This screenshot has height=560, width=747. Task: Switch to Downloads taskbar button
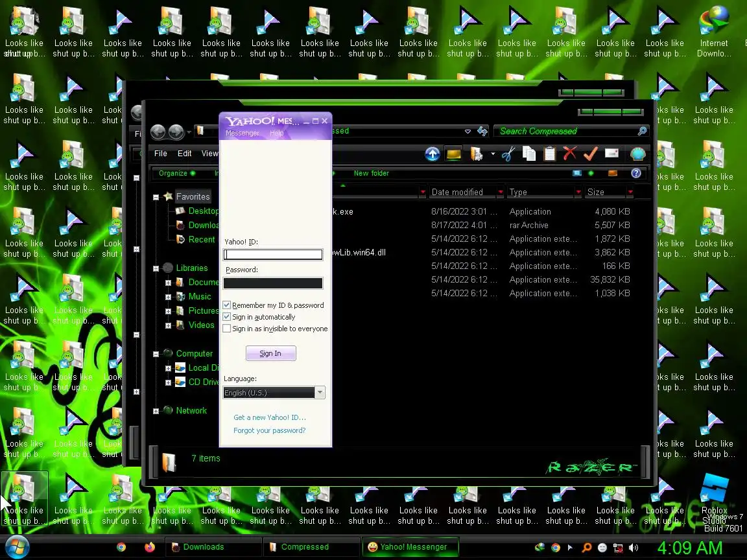click(x=213, y=546)
